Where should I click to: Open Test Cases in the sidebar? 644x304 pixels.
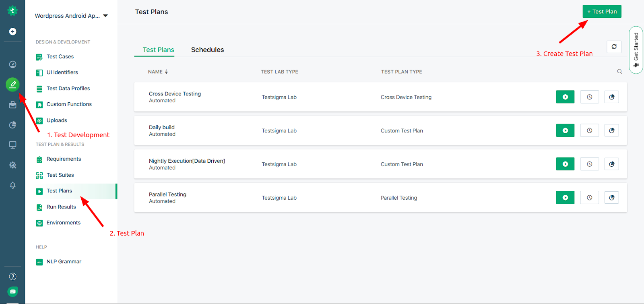coord(60,57)
